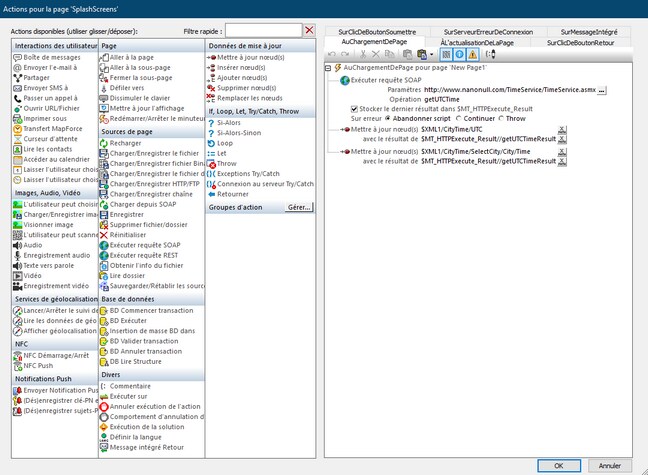Clear the quick filter with red X
This screenshot has height=475, width=648.
(x=309, y=30)
